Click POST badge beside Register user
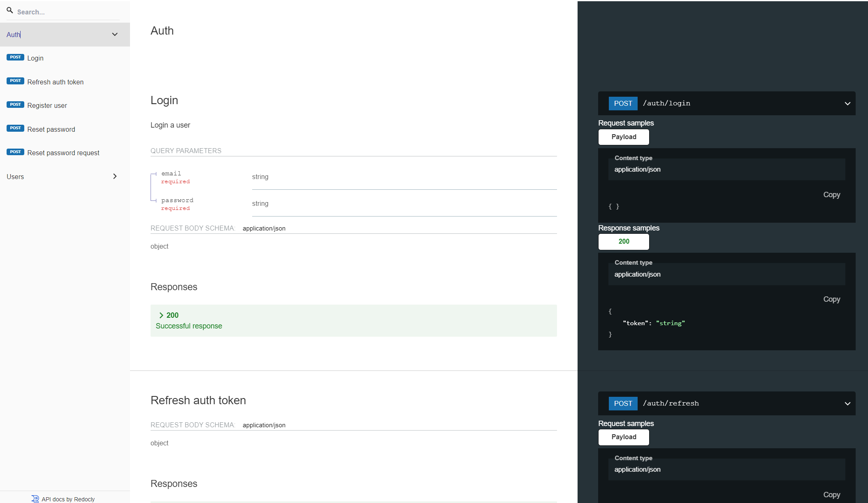The width and height of the screenshot is (868, 503). 15,105
